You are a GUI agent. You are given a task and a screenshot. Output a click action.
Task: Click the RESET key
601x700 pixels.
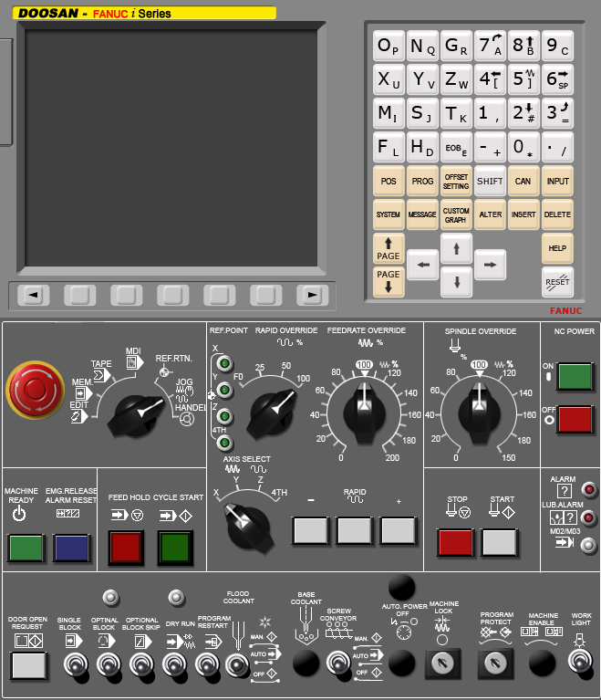click(x=557, y=282)
